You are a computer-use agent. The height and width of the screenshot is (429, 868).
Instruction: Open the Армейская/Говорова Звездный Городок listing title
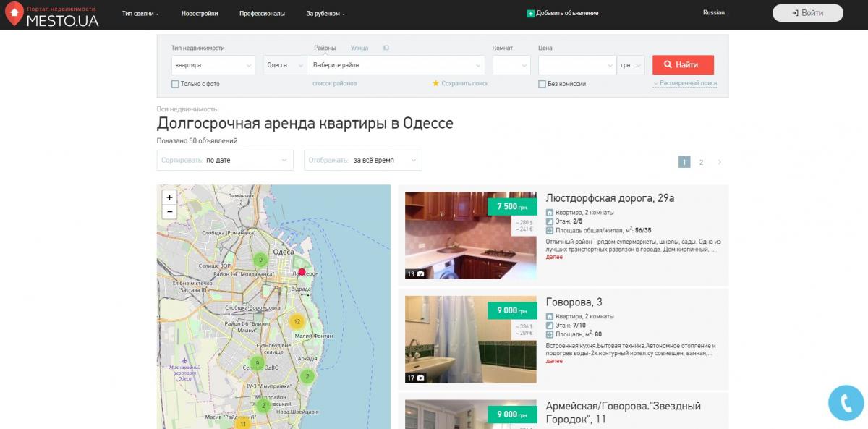point(624,412)
